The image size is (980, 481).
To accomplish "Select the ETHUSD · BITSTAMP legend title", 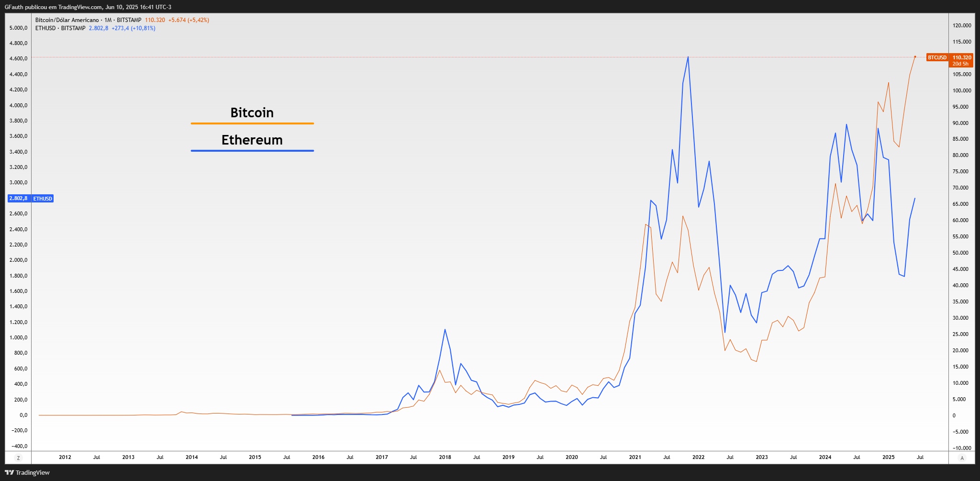I will tap(60, 28).
